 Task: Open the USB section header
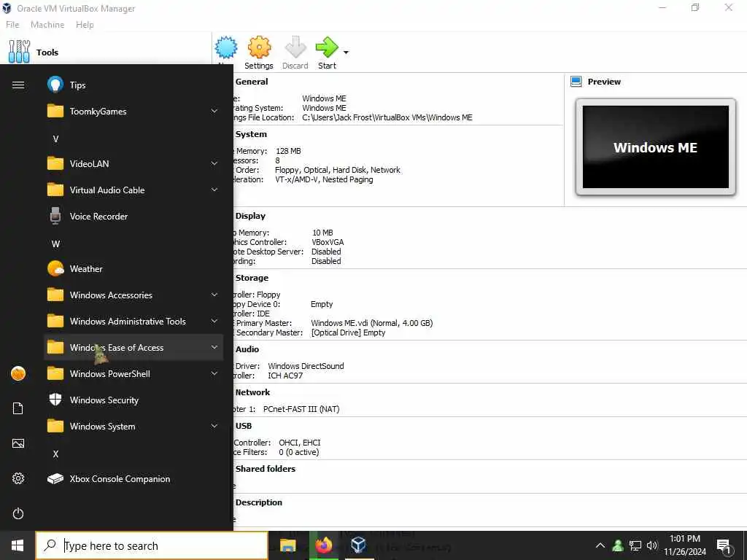tap(244, 426)
